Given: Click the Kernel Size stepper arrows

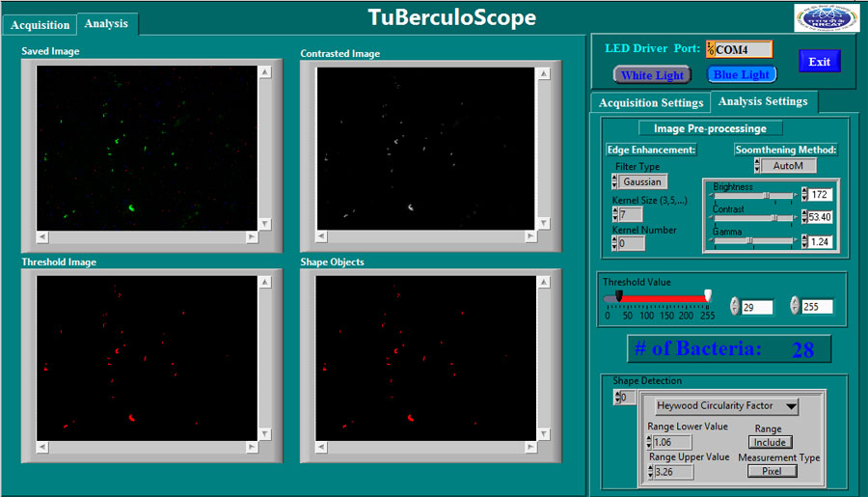Looking at the screenshot, I should (615, 214).
